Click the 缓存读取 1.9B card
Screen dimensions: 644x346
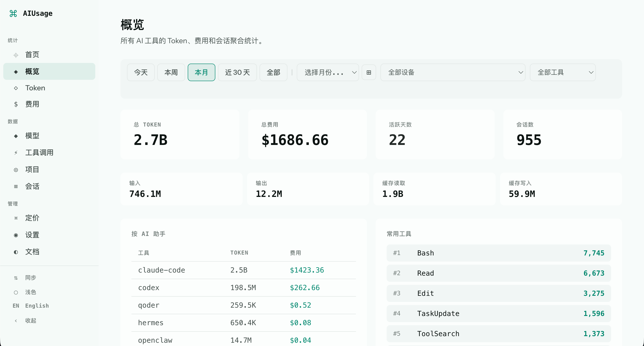[x=435, y=189]
